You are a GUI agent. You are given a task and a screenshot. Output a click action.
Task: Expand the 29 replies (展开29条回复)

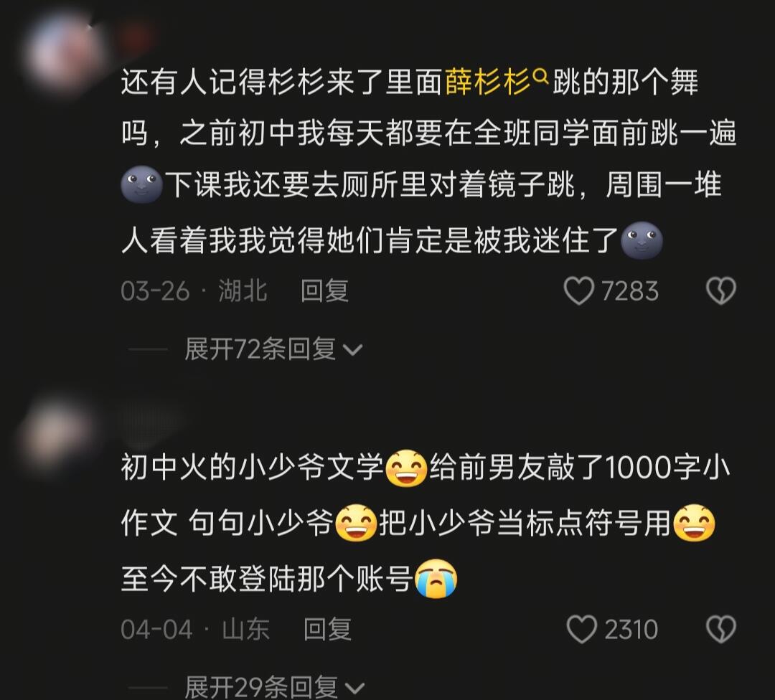(x=274, y=687)
